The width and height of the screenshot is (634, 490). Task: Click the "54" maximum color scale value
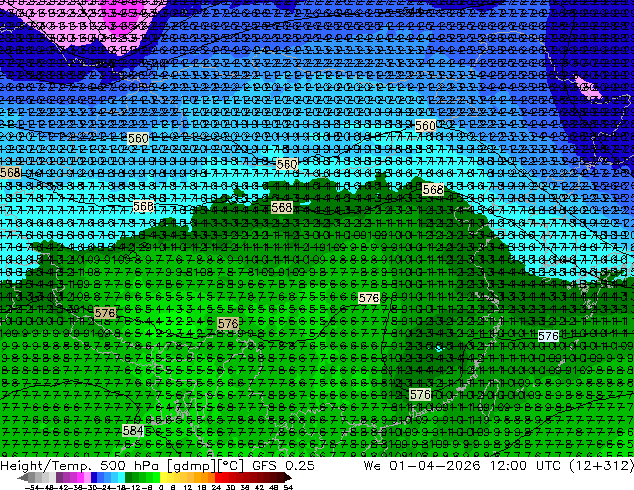[x=287, y=487]
